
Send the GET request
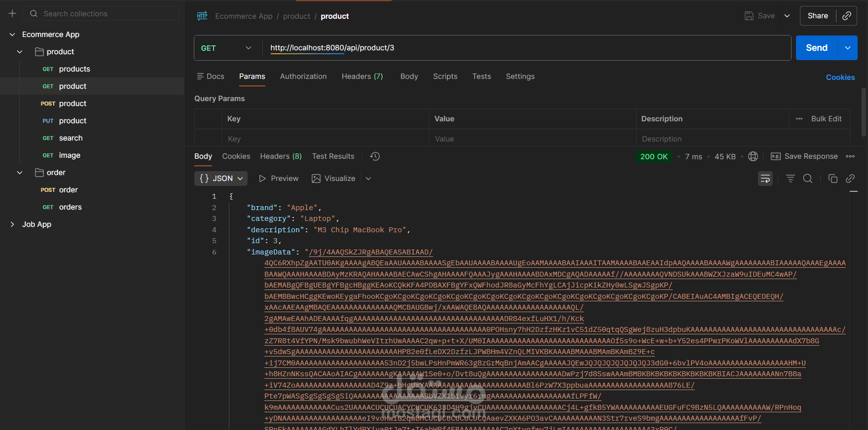817,48
